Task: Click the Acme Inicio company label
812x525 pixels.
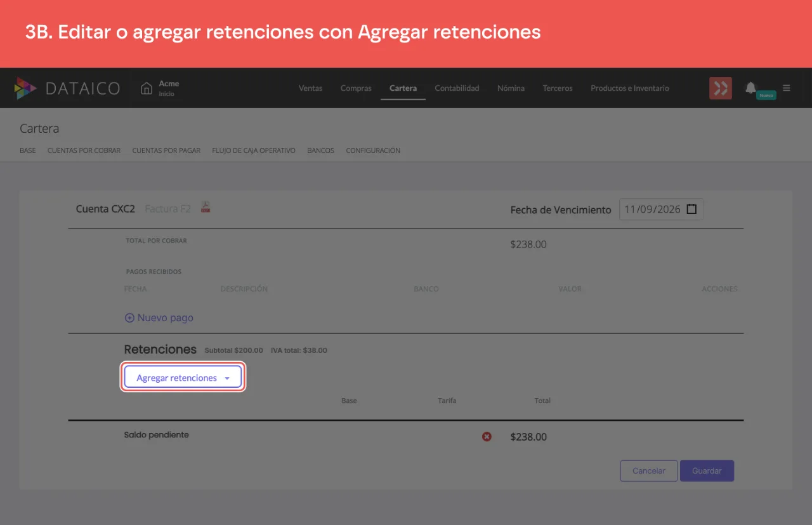Action: coord(169,88)
